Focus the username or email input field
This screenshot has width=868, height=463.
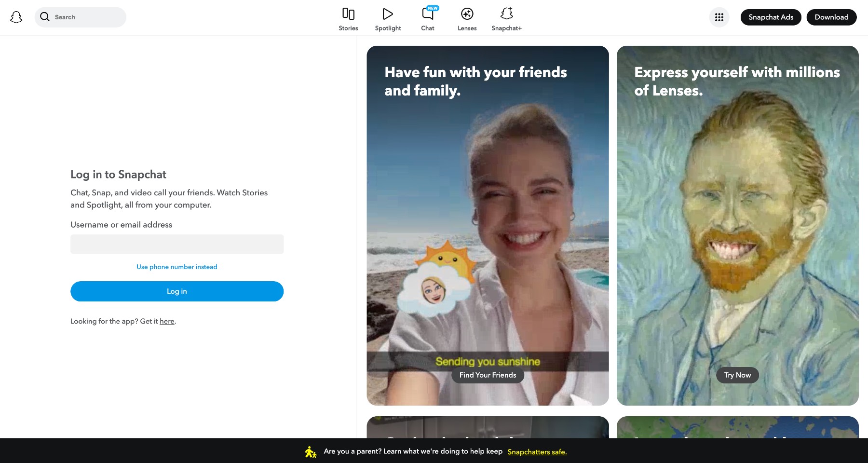click(x=177, y=244)
